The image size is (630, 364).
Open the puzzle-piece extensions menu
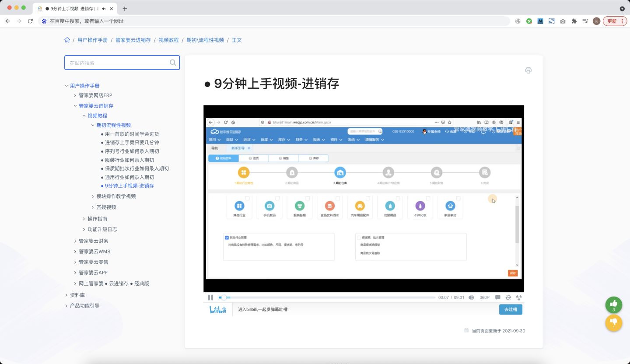coord(574,21)
